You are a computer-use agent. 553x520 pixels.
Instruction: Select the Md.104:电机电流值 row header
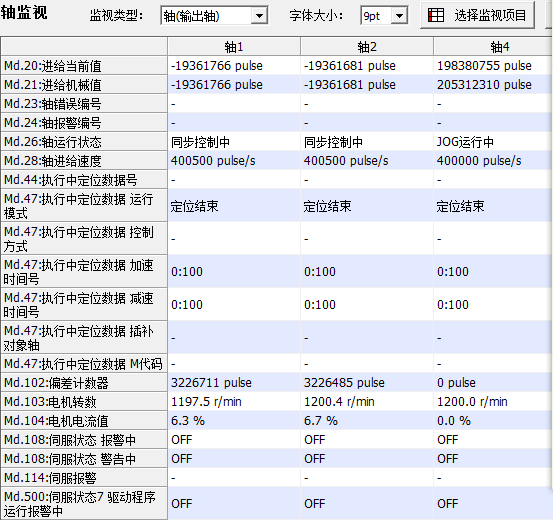click(x=84, y=421)
